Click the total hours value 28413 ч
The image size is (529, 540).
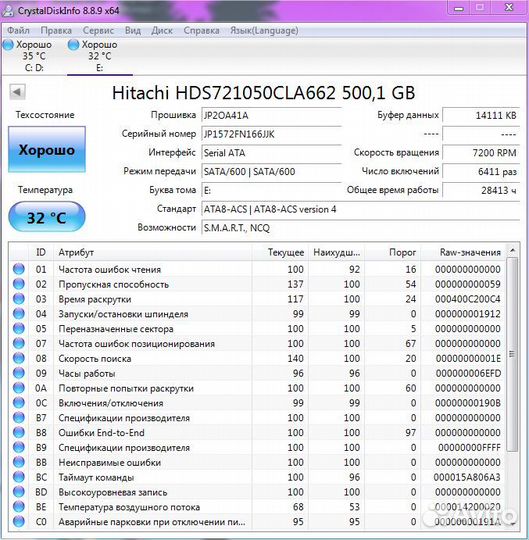pos(481,190)
